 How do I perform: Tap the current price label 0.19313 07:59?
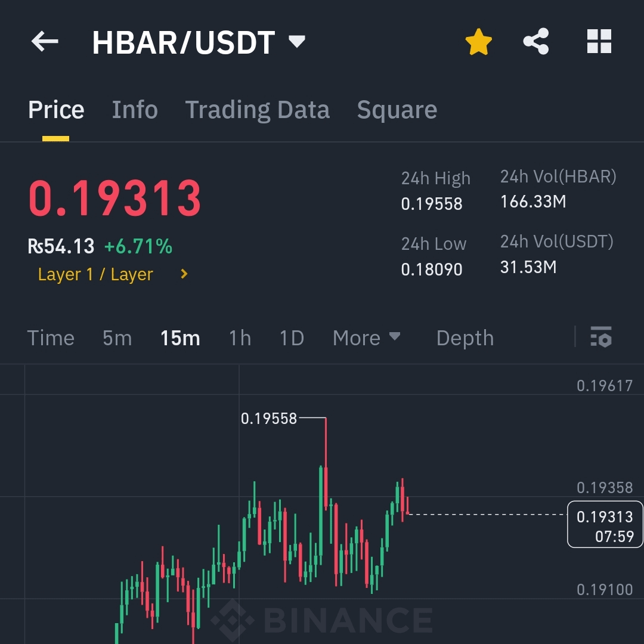[605, 525]
